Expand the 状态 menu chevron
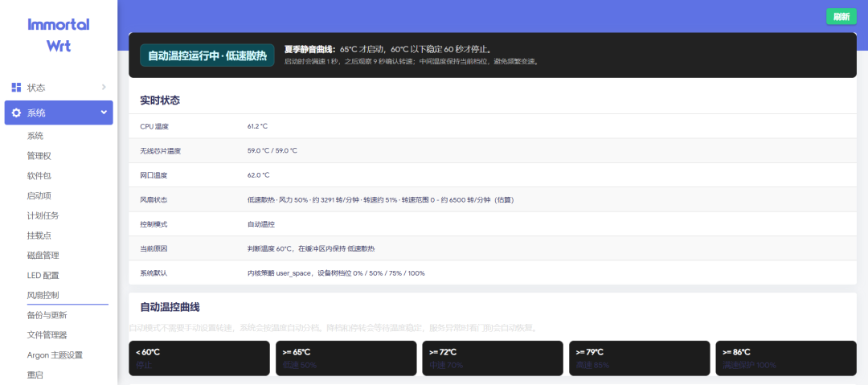The width and height of the screenshot is (868, 385). [104, 87]
